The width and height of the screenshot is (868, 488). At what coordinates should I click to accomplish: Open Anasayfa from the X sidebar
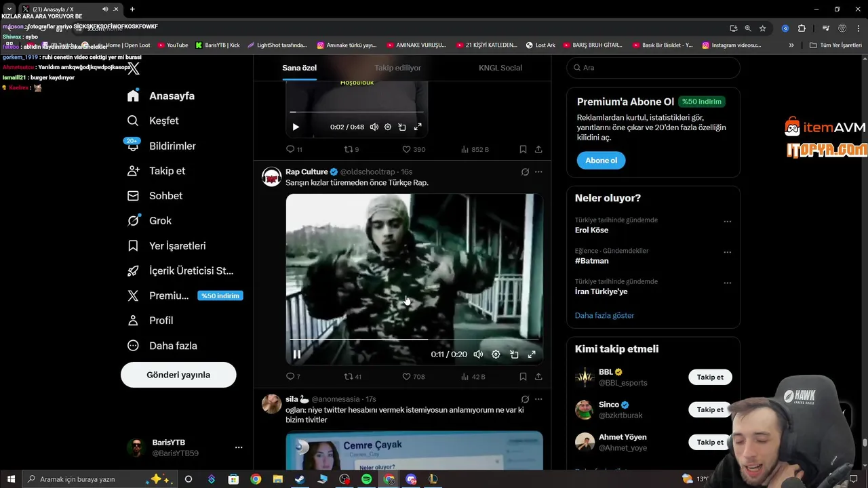point(161,96)
